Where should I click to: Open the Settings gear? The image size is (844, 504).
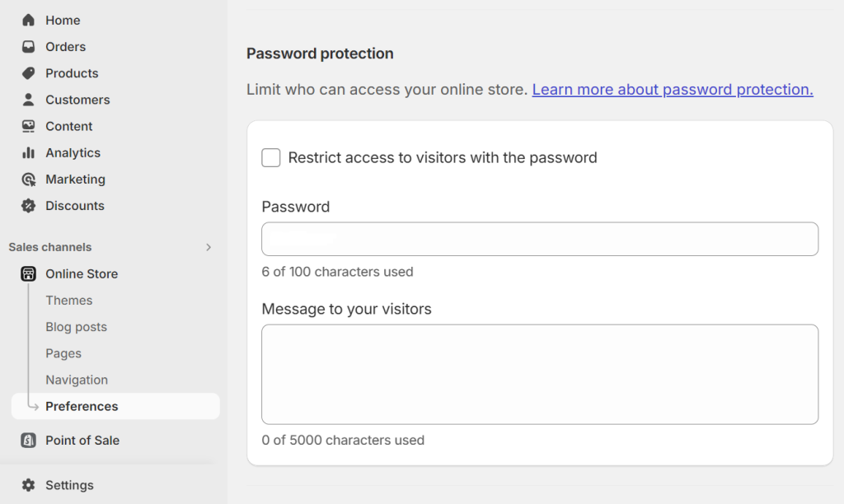(27, 485)
